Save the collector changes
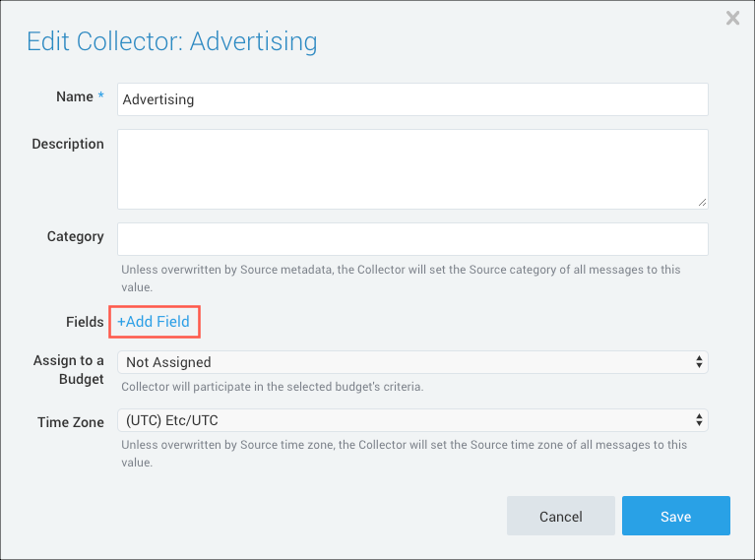 click(x=675, y=516)
